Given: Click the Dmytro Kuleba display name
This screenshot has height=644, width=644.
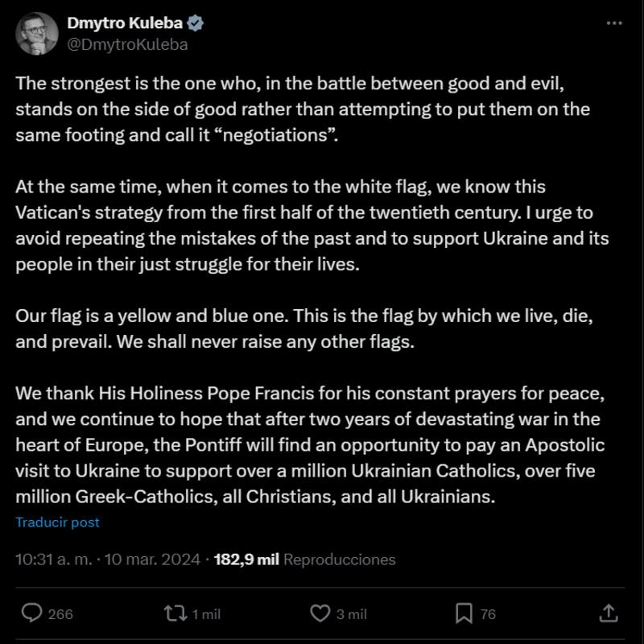Looking at the screenshot, I should tap(126, 23).
